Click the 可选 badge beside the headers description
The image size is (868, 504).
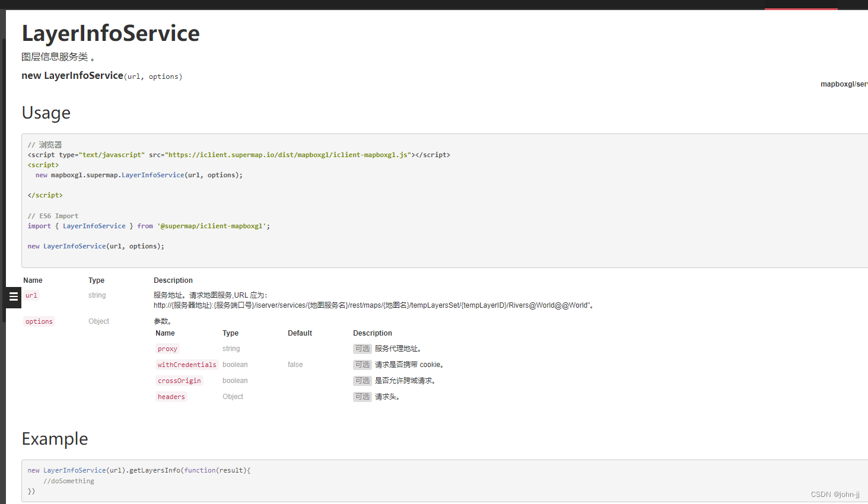[362, 396]
